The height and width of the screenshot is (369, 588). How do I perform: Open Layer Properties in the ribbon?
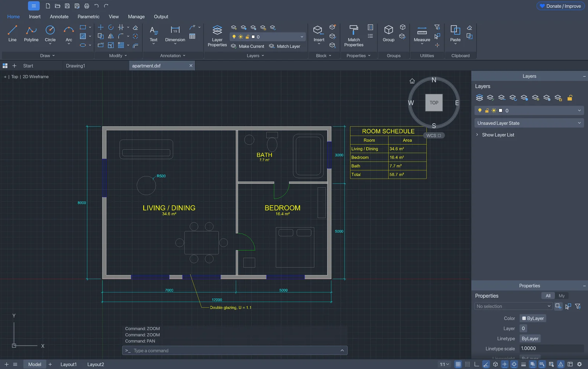(217, 36)
